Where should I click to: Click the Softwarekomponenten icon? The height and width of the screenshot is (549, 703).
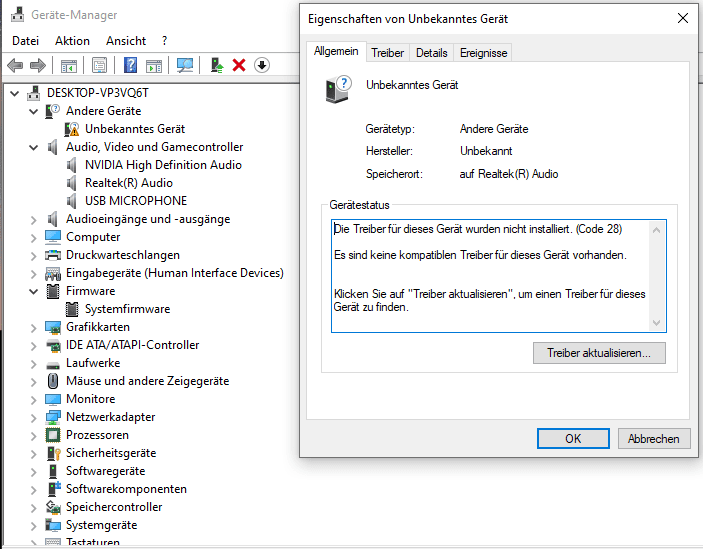(53, 489)
